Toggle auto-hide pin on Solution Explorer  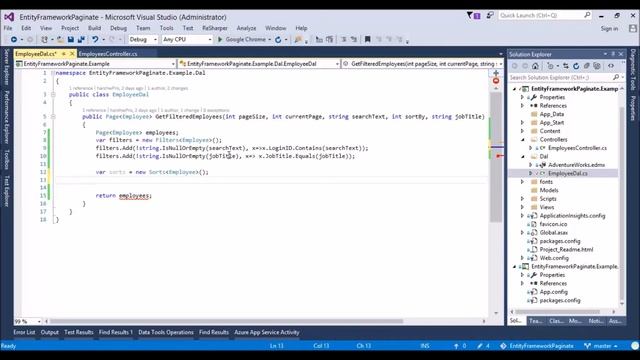tap(613, 54)
